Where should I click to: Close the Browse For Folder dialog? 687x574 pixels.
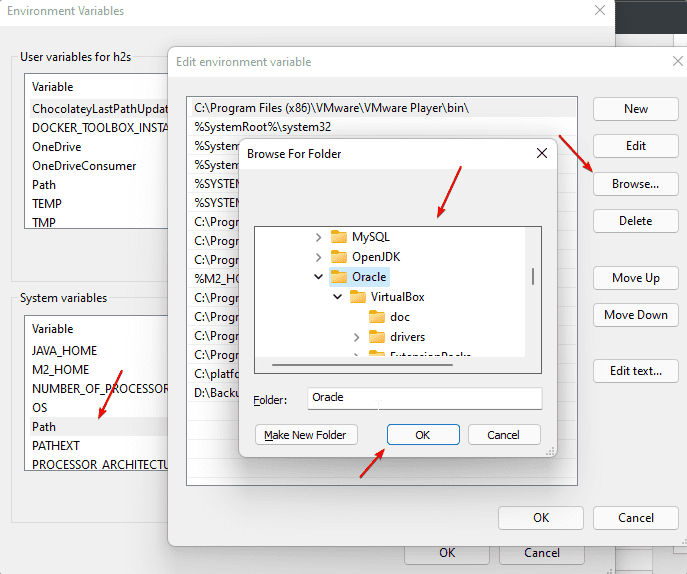(x=542, y=153)
